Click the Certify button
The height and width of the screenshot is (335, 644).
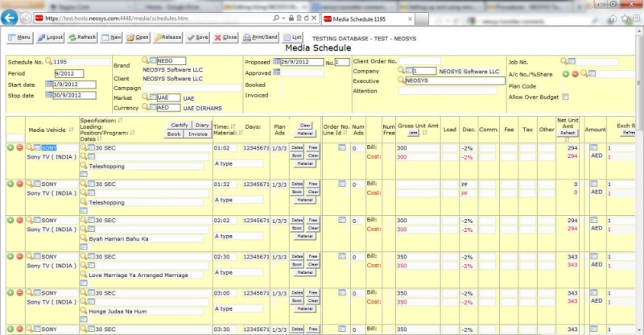click(180, 125)
